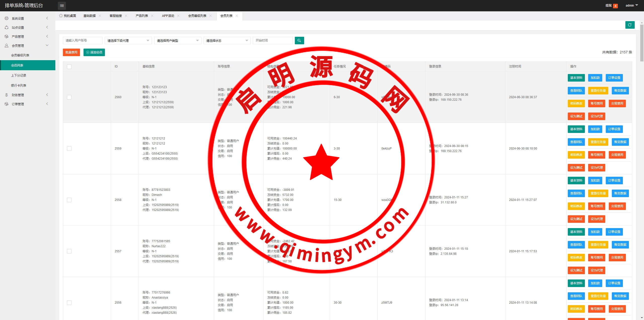This screenshot has width=644, height=320.
Task: Click the 系统设置 gear icon in sidebar
Action: click(x=7, y=18)
